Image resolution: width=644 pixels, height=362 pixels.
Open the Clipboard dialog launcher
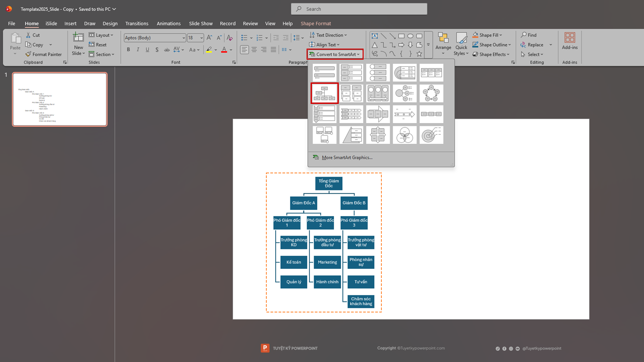tap(65, 62)
